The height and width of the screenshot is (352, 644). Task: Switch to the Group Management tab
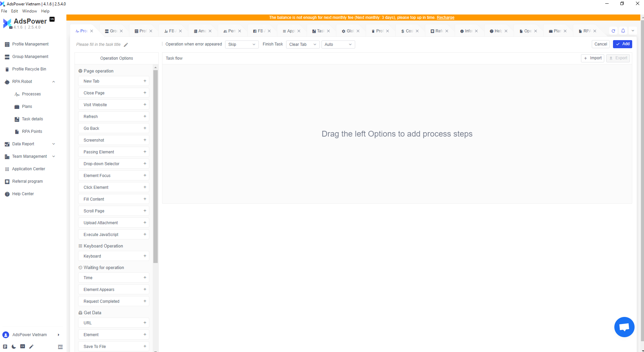point(113,31)
